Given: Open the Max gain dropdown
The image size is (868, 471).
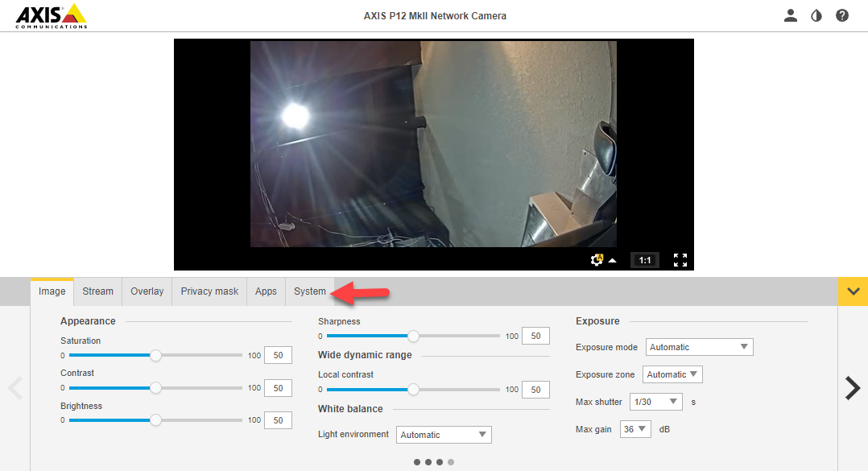Looking at the screenshot, I should coord(635,429).
